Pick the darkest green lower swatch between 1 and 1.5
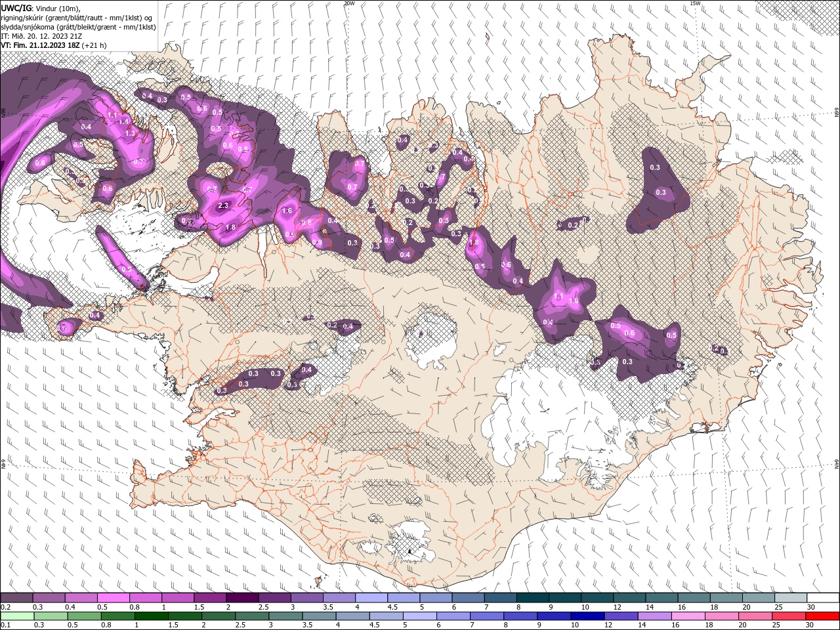 [x=152, y=616]
